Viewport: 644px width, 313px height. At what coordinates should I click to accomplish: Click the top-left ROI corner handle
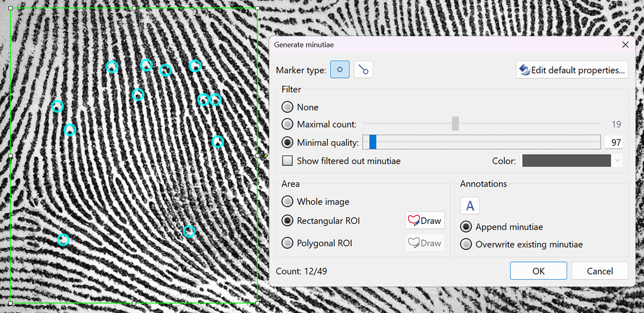click(x=11, y=9)
